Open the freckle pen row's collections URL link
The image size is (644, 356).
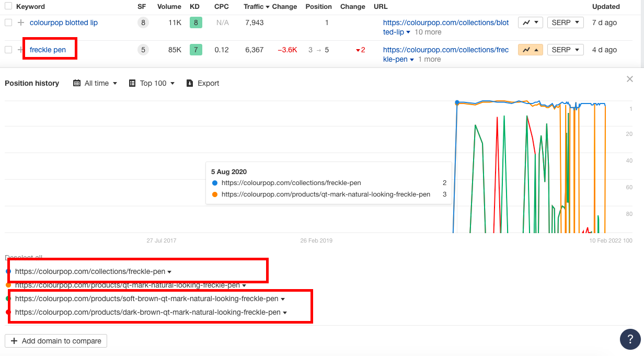pos(445,54)
